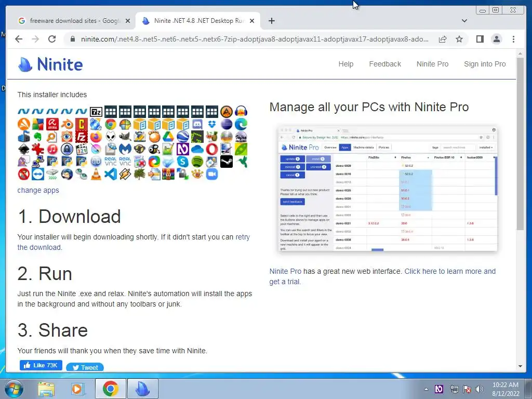
Task: Click Sign into Pro
Action: pyautogui.click(x=485, y=64)
